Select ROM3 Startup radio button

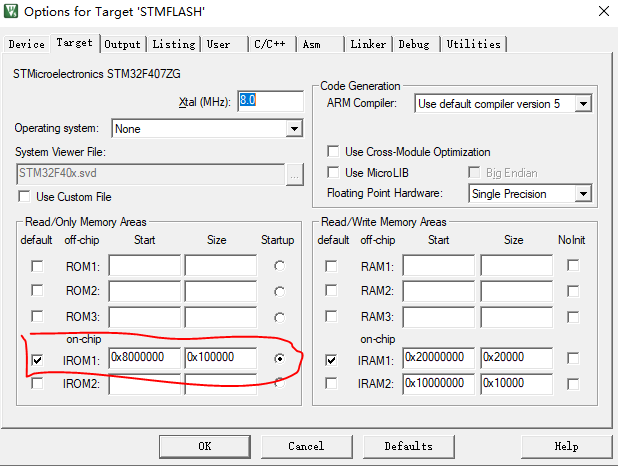click(279, 317)
